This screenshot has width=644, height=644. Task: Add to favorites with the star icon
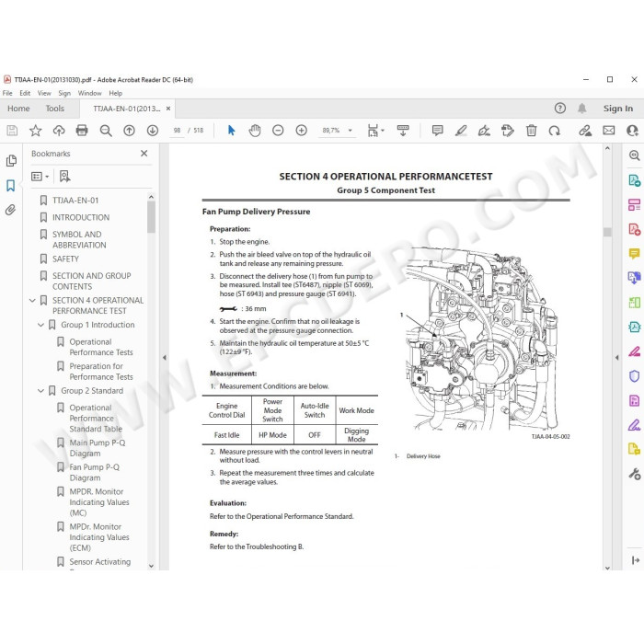(x=35, y=131)
